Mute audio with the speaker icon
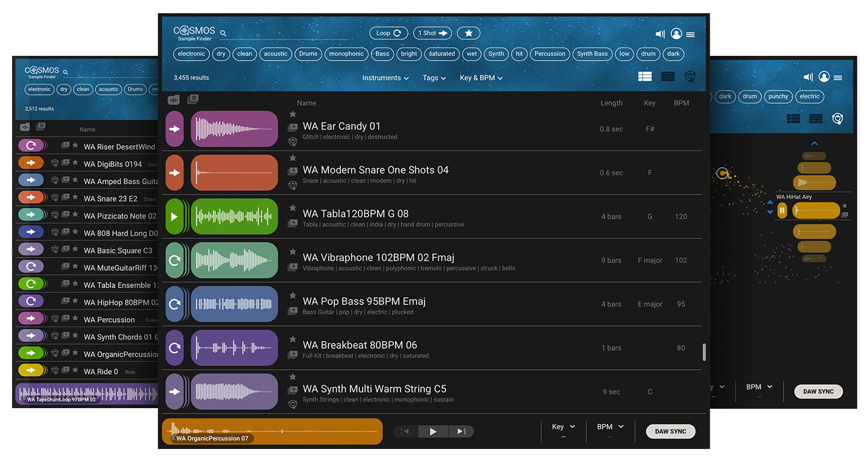 click(x=660, y=34)
